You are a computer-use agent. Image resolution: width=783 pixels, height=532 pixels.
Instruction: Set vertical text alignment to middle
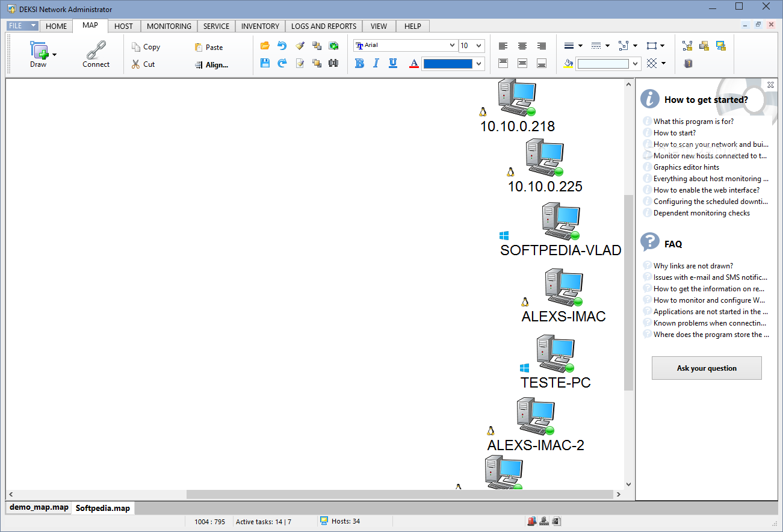click(522, 63)
